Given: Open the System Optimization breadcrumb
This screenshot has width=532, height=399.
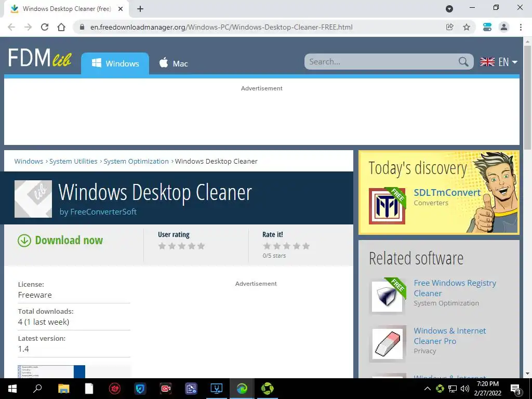Looking at the screenshot, I should pyautogui.click(x=136, y=161).
